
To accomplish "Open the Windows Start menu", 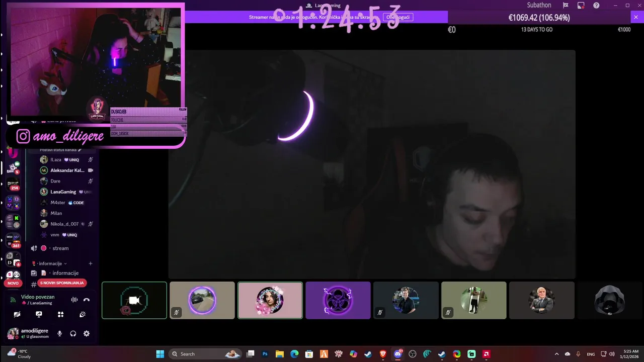I will tap(160, 354).
